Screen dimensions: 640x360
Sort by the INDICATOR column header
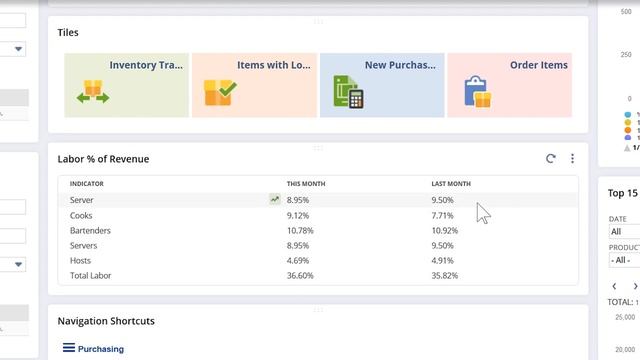tap(87, 184)
